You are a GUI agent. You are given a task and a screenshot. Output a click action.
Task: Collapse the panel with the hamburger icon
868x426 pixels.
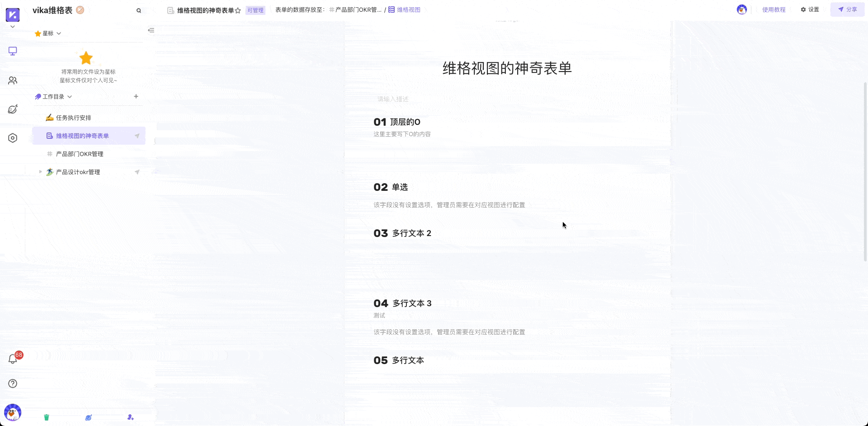click(x=151, y=30)
